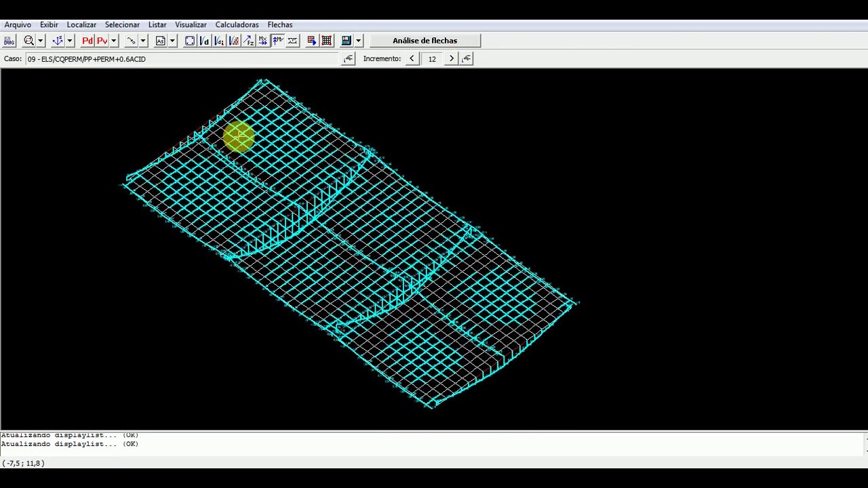Click the Incremento value field 12
The image size is (868, 488).
click(x=432, y=59)
